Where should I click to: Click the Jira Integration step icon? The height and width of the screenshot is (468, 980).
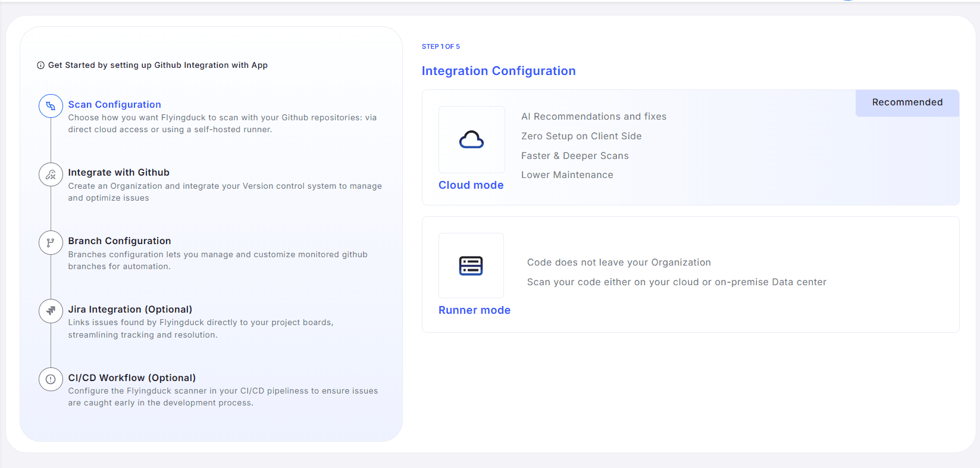pos(51,311)
